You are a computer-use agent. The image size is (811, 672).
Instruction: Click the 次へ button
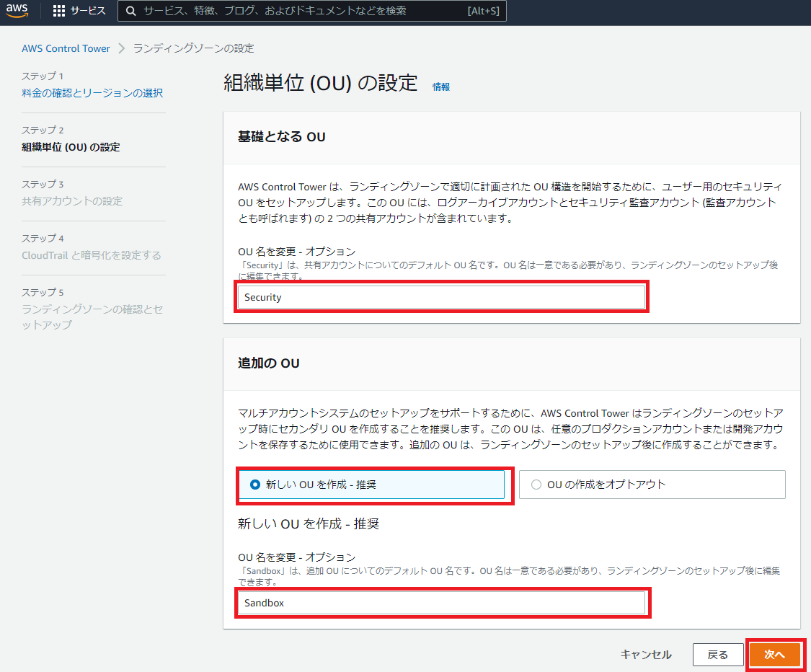pos(774,655)
